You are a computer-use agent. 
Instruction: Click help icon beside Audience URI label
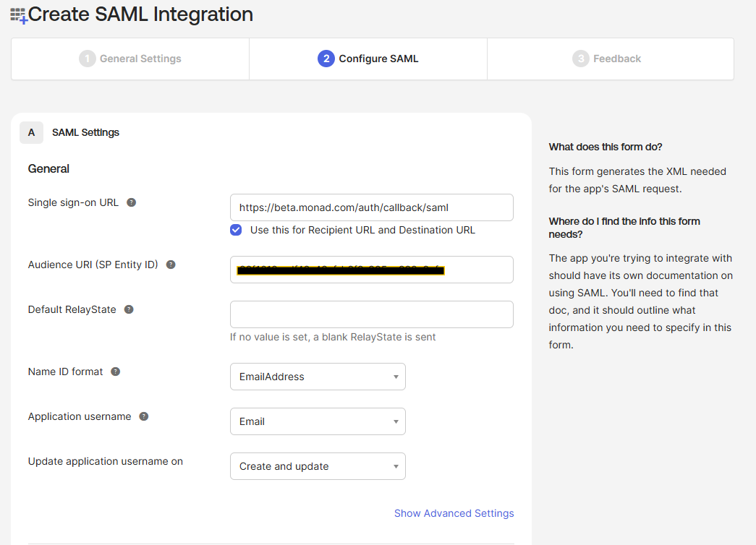[x=171, y=265]
